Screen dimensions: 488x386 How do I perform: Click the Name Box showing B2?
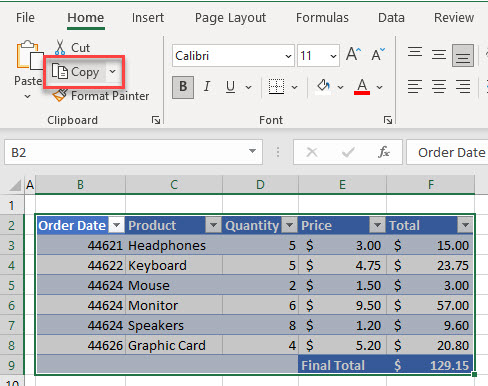click(x=133, y=152)
